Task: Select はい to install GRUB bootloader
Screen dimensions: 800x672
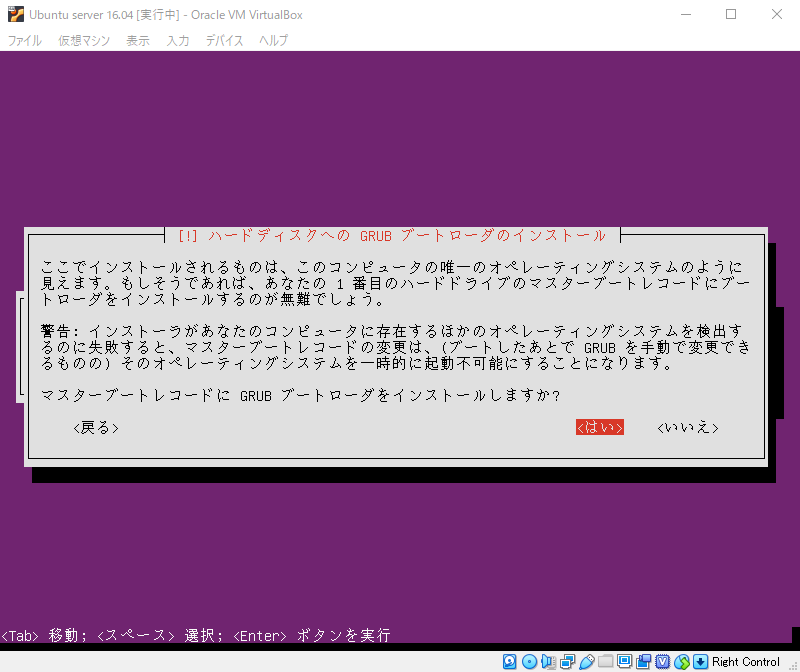Action: tap(599, 427)
